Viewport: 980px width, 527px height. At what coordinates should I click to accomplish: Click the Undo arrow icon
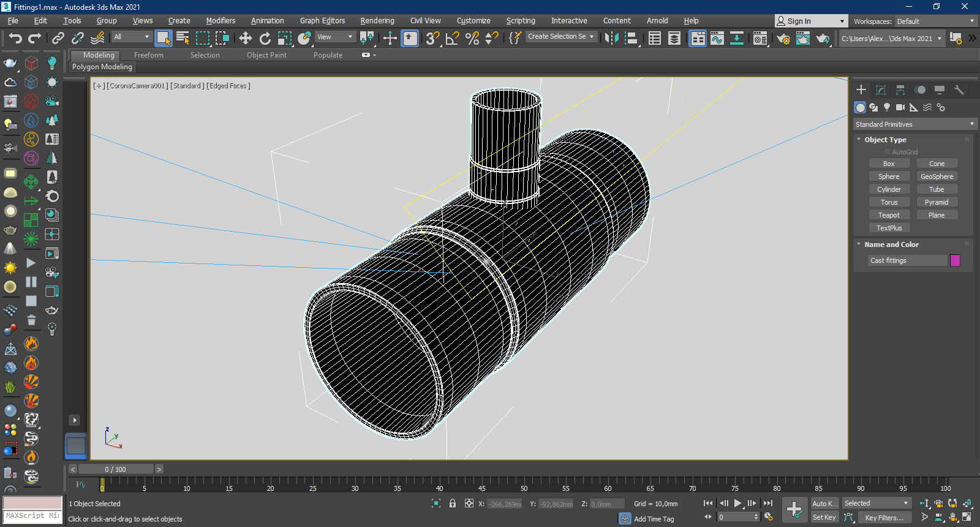(x=15, y=38)
